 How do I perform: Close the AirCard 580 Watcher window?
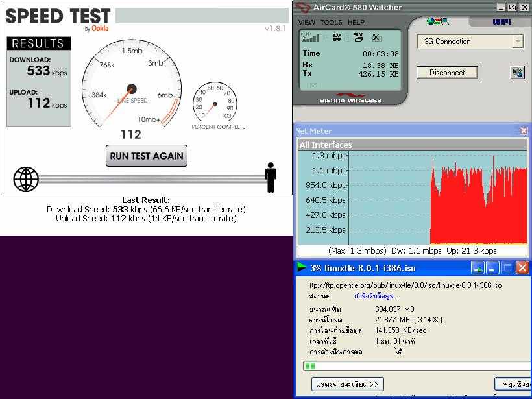coord(524,8)
